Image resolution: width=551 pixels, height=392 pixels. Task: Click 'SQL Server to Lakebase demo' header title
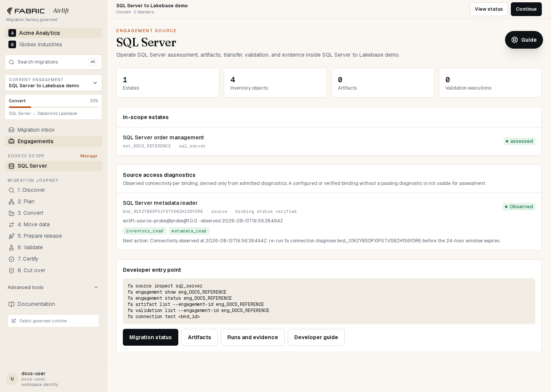pos(152,6)
